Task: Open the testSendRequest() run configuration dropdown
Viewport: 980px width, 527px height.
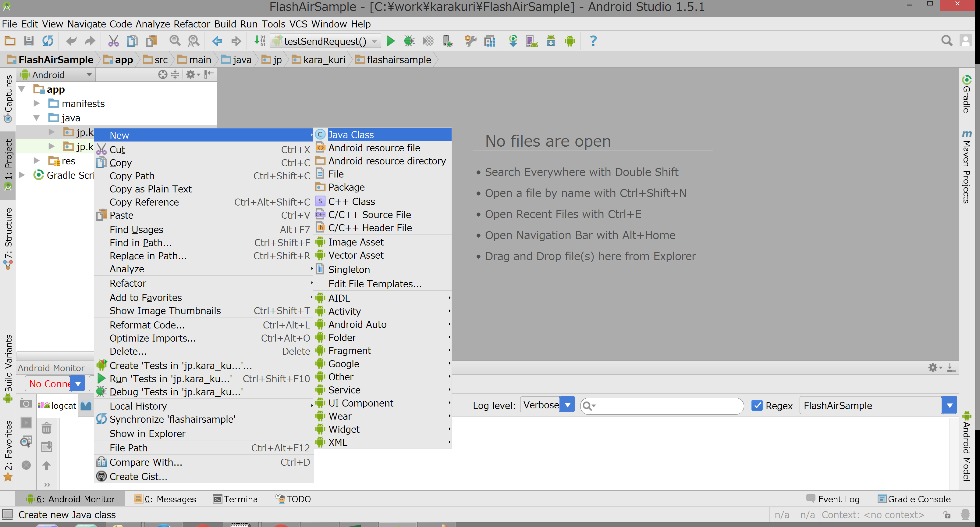Action: point(326,41)
